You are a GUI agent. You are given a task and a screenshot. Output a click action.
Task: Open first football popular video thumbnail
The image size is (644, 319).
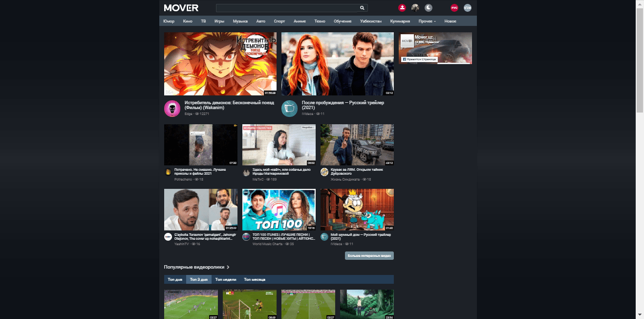click(191, 304)
